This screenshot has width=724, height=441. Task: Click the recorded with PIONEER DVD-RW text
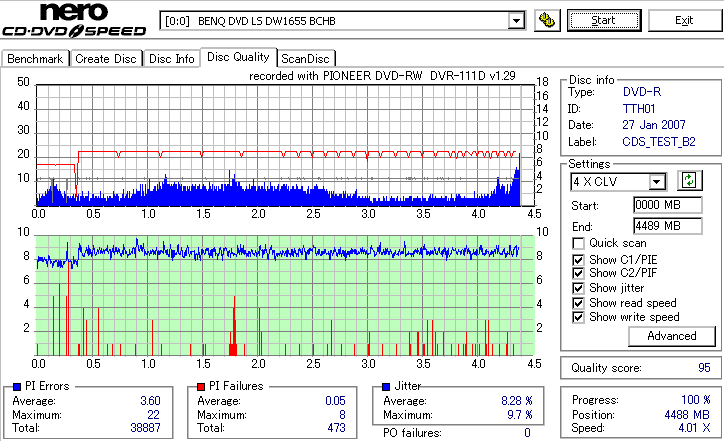[382, 76]
